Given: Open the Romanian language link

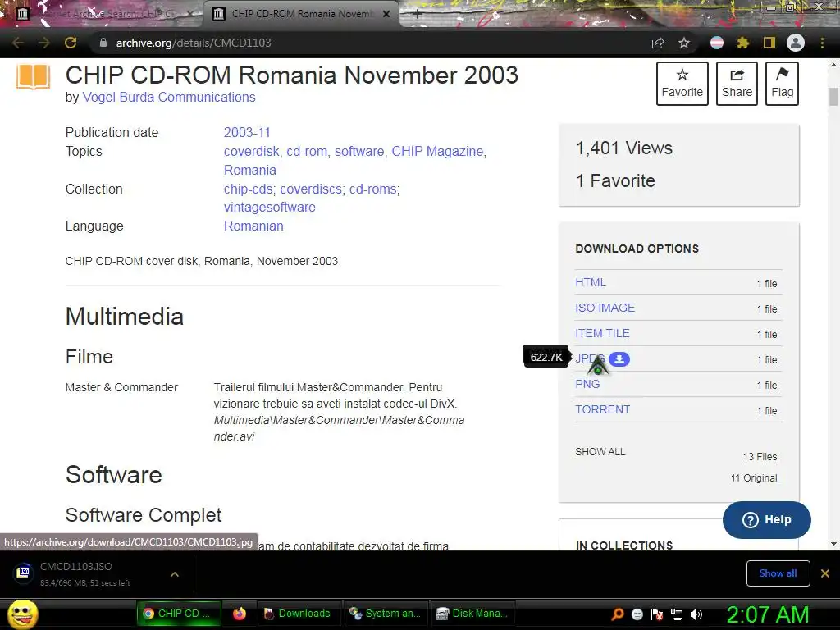Looking at the screenshot, I should (x=253, y=226).
